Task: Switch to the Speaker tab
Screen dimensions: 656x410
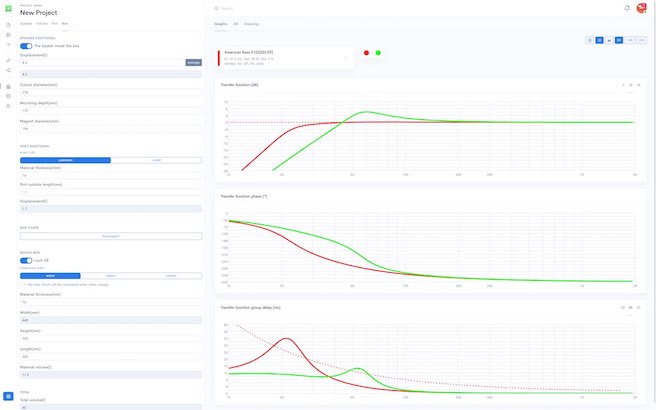Action: click(26, 24)
